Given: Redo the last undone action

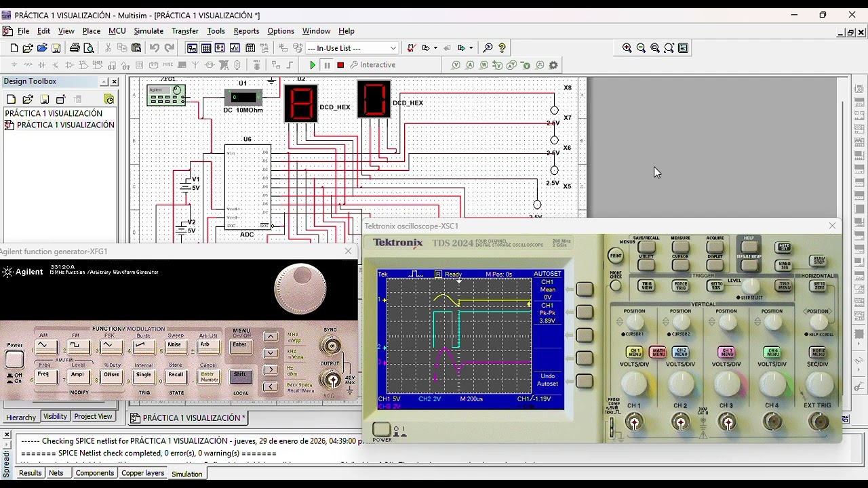Looking at the screenshot, I should pos(170,48).
